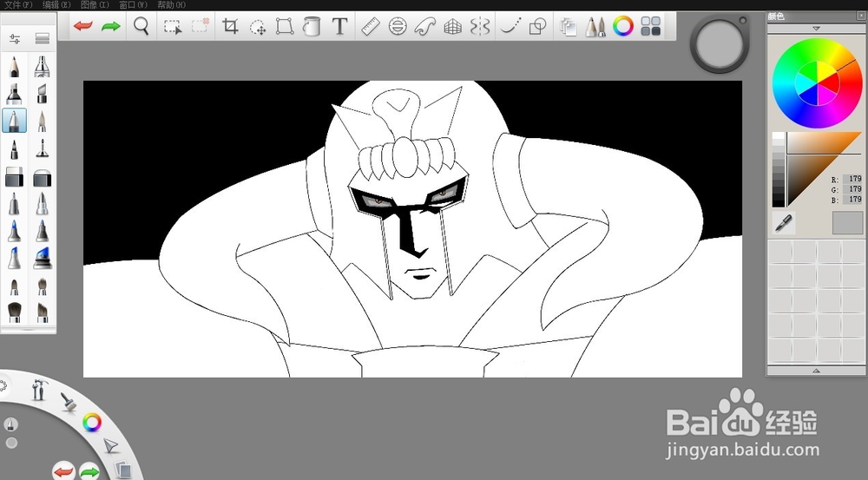
Task: Click the R value field showing 179
Action: 852,179
